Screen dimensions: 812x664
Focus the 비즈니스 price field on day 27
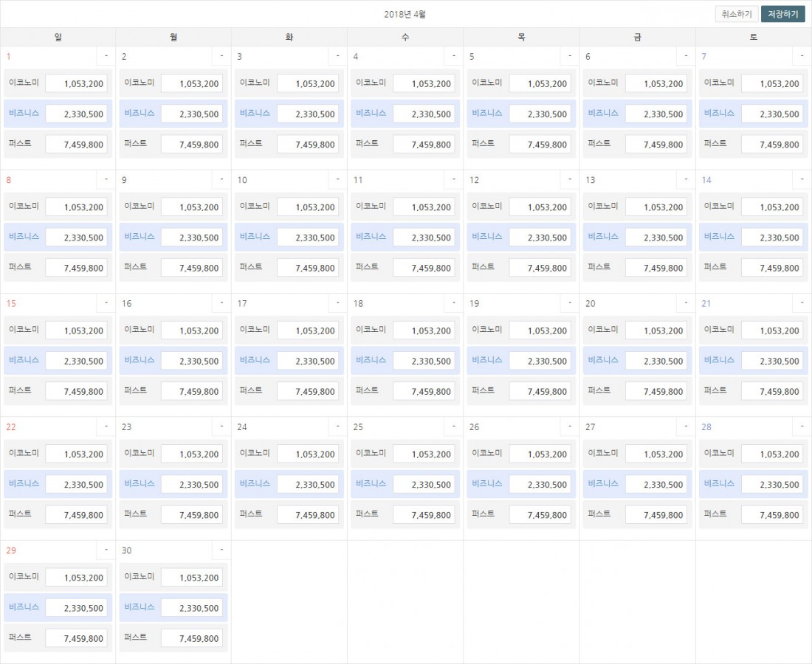click(x=656, y=485)
